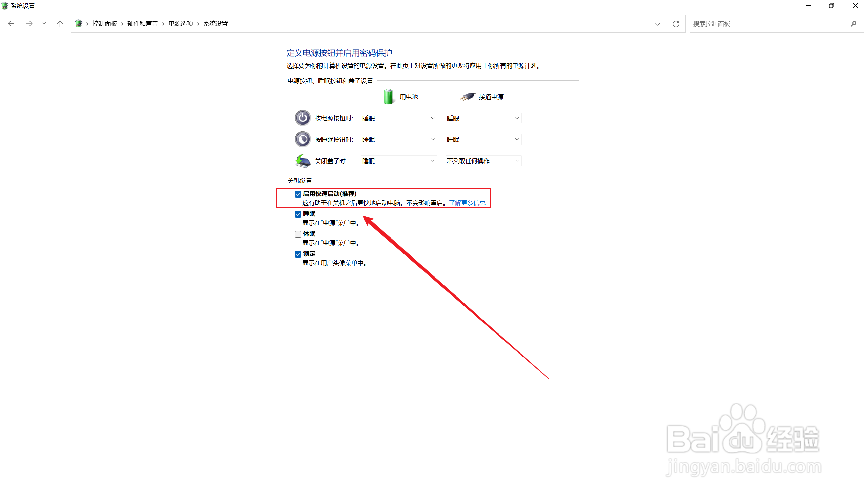Restore down the 系统设置 window

[831, 6]
